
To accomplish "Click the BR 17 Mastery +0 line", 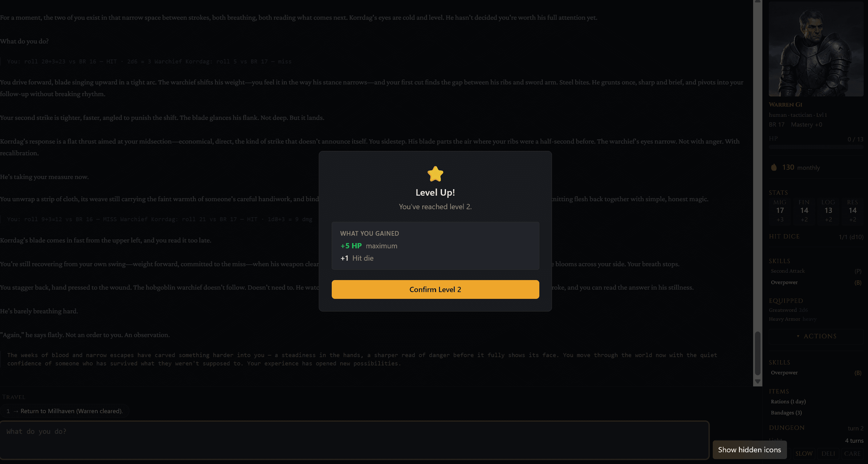I will click(x=795, y=125).
